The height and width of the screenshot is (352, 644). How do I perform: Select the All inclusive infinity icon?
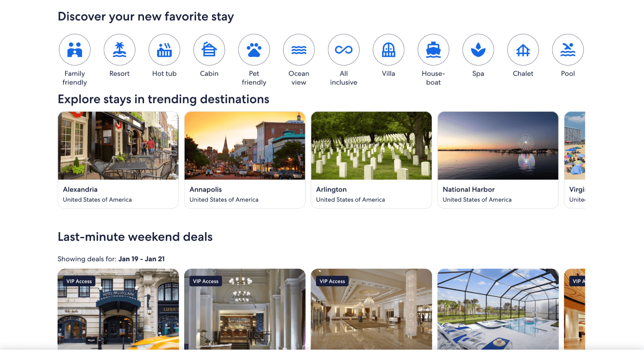[x=343, y=49]
